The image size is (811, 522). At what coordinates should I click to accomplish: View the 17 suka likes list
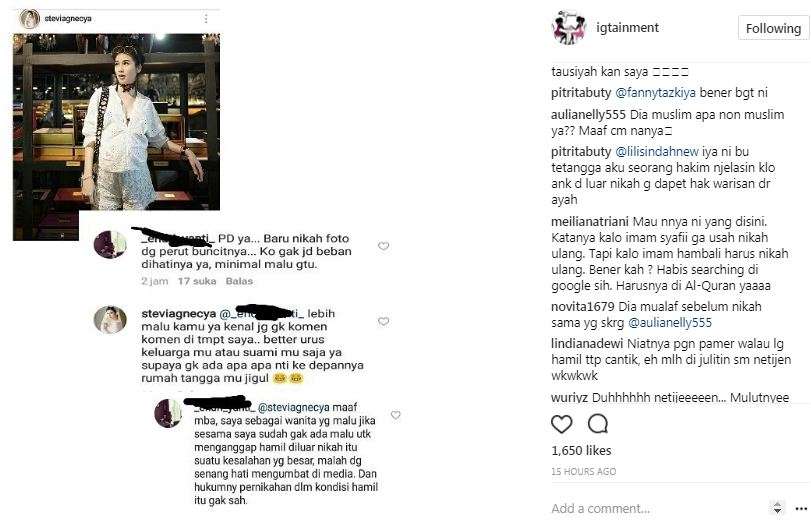tap(197, 281)
